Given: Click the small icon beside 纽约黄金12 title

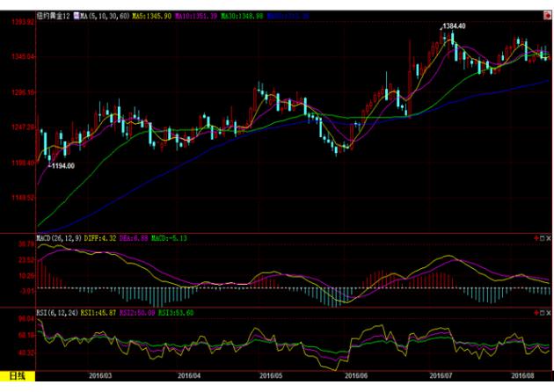Looking at the screenshot, I should 74,16.
